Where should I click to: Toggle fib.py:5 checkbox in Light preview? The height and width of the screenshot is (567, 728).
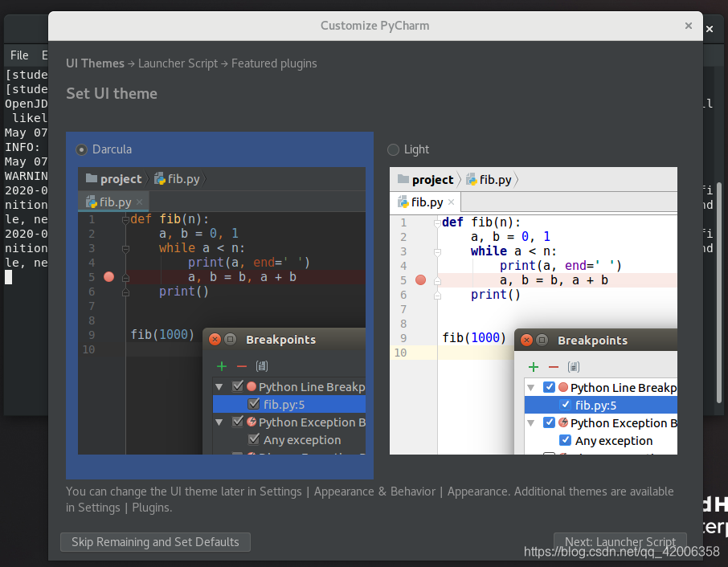566,405
